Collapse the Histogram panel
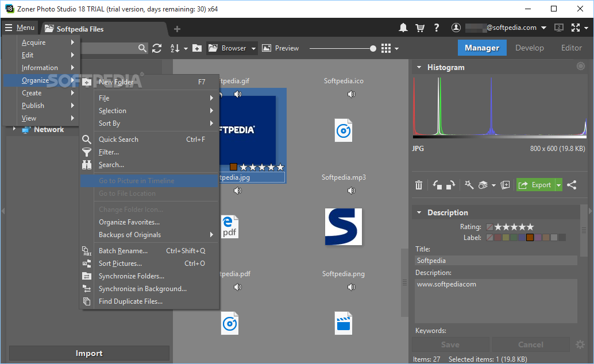 coord(419,67)
